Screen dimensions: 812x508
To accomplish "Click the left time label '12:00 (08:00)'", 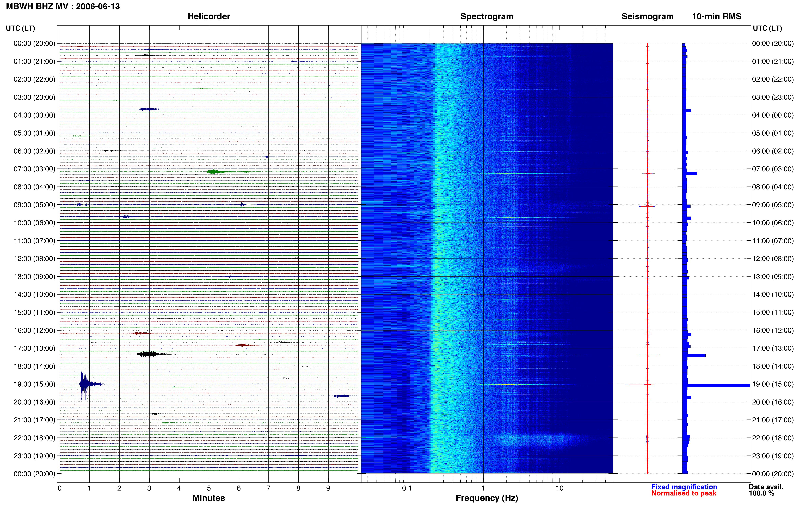I will click(34, 258).
